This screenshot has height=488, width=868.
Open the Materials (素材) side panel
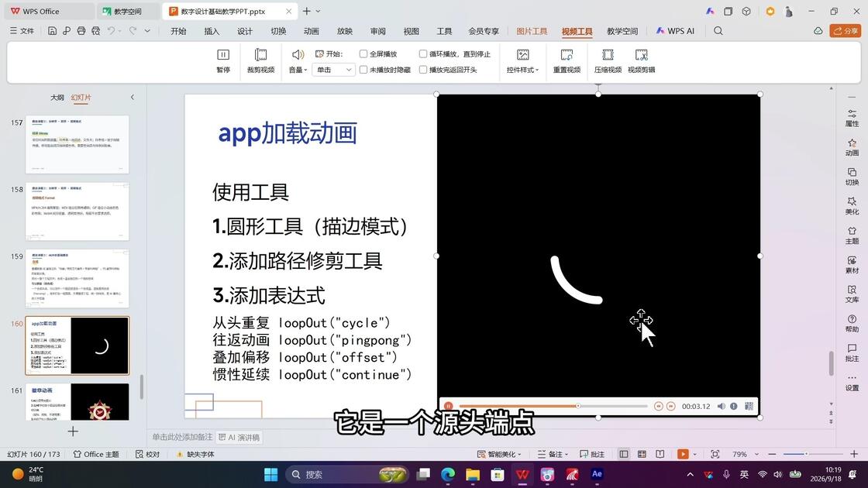pyautogui.click(x=852, y=264)
